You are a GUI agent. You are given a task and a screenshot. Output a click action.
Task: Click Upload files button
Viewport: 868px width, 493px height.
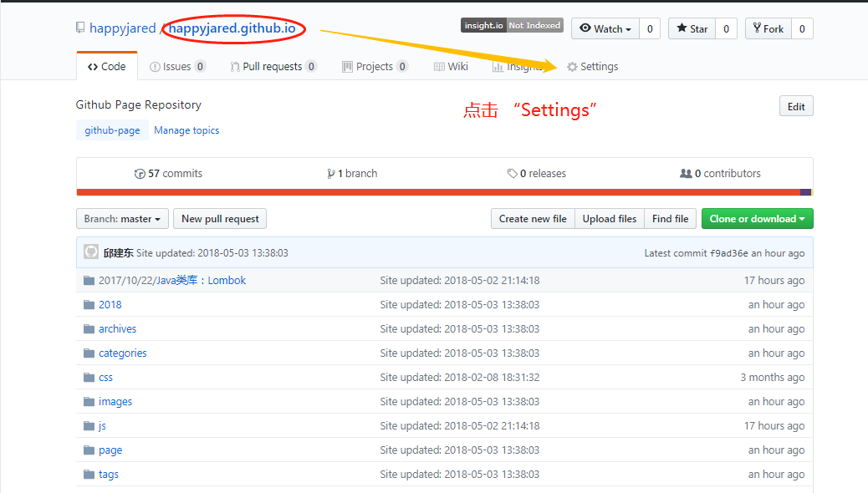tap(610, 219)
